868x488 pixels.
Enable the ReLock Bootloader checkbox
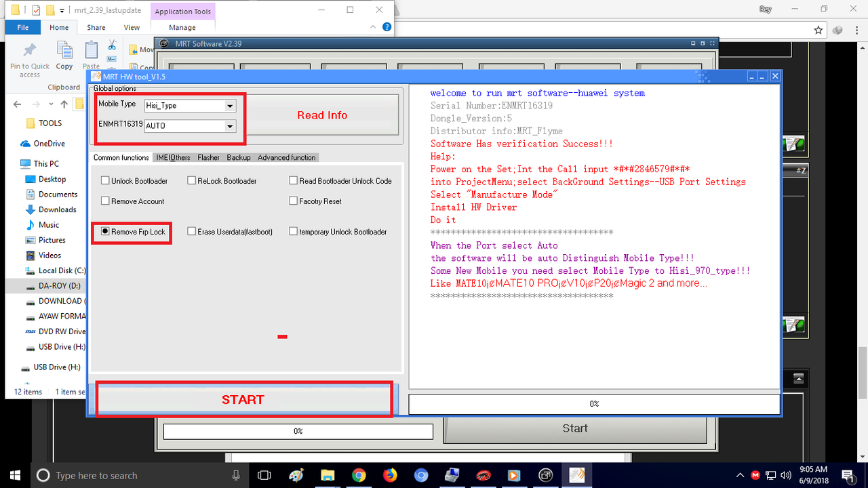pyautogui.click(x=192, y=181)
